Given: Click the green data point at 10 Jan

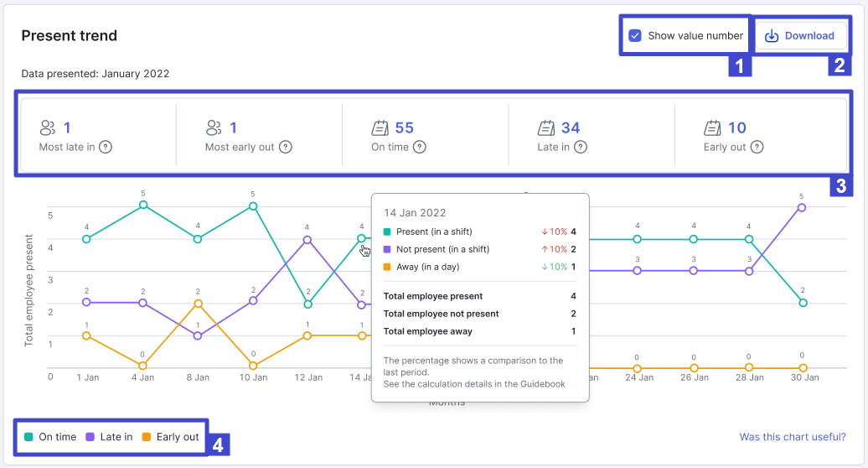Looking at the screenshot, I should [x=253, y=205].
